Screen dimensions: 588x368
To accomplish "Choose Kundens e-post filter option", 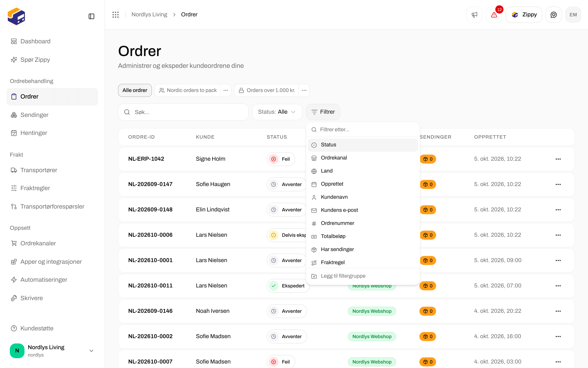I will coord(363,210).
